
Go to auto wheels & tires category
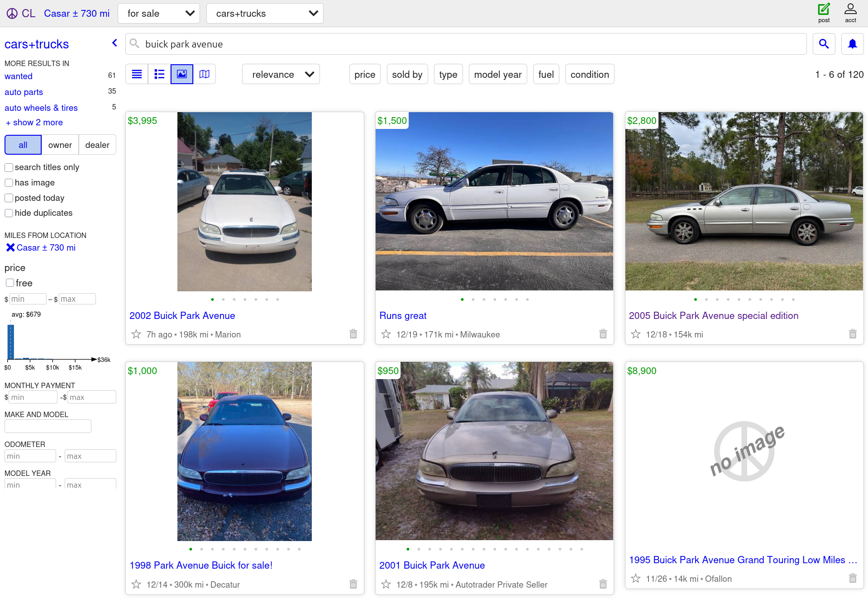(41, 108)
